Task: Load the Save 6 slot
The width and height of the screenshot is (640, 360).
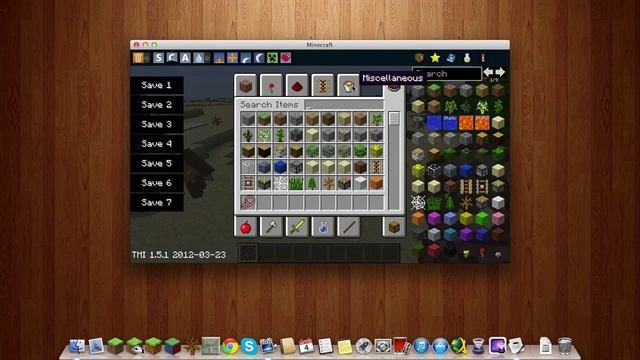Action: [157, 183]
